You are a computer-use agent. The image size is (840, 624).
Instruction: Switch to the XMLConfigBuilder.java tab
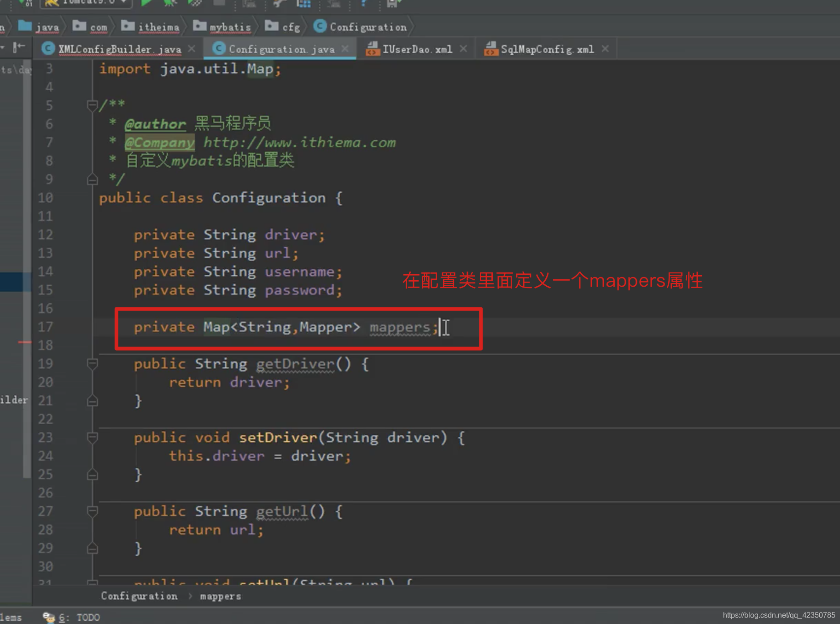pos(120,49)
